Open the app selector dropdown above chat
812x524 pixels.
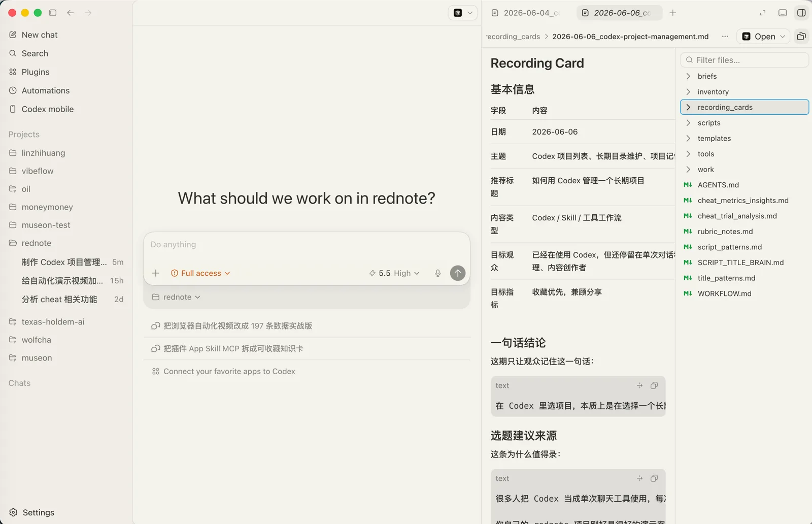tap(463, 13)
